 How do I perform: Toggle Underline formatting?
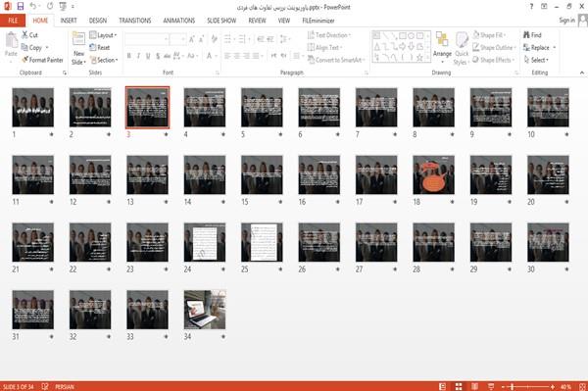pos(148,56)
